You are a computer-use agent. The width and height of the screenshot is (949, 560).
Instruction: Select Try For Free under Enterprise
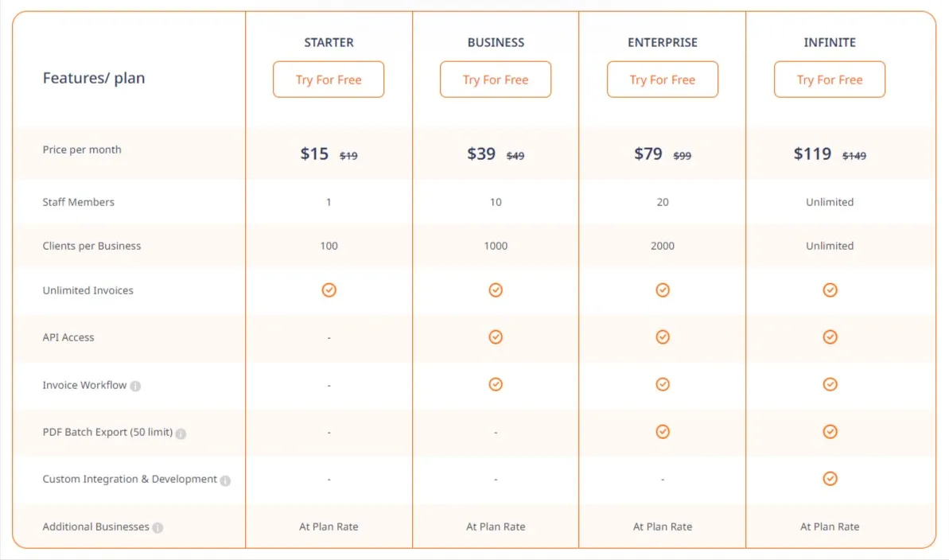[662, 80]
